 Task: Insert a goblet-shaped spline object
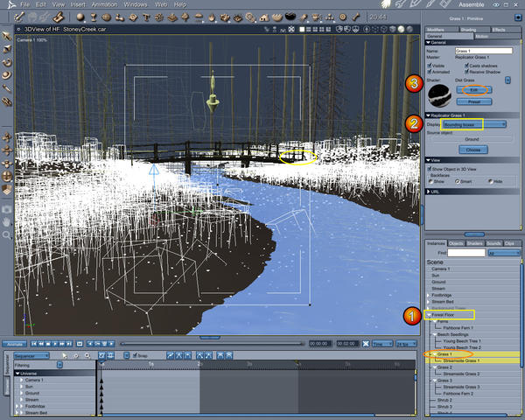tap(94, 17)
